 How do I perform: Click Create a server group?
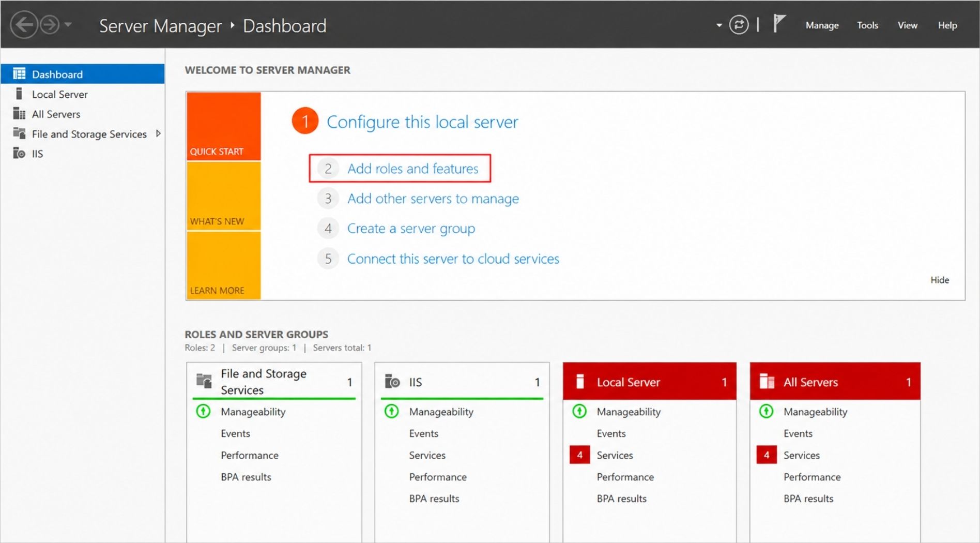pos(411,229)
